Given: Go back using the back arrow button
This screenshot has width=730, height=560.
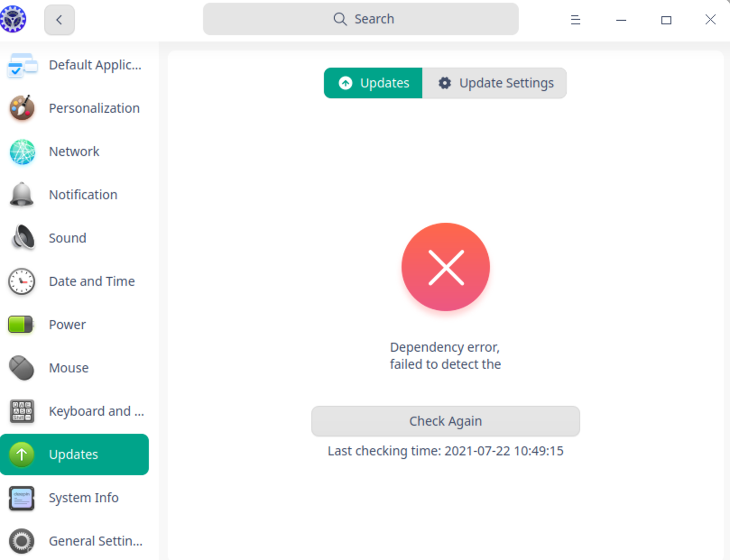Looking at the screenshot, I should [60, 20].
